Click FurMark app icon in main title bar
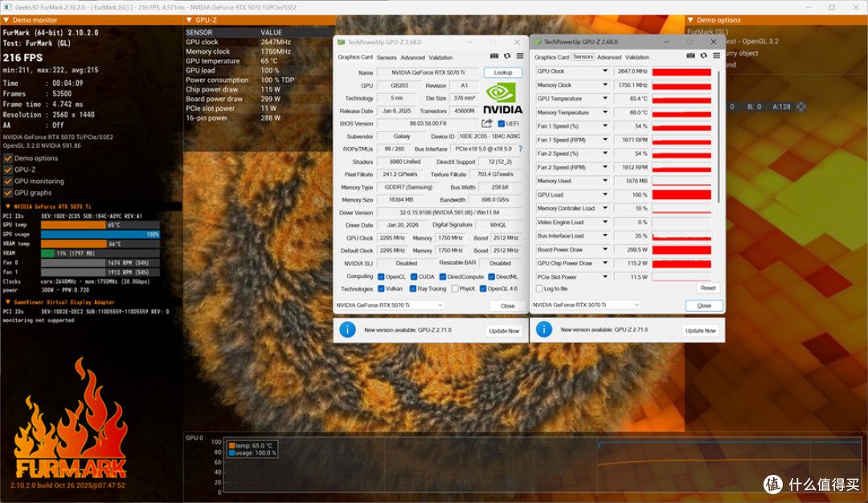This screenshot has height=503, width=868. pos(8,7)
